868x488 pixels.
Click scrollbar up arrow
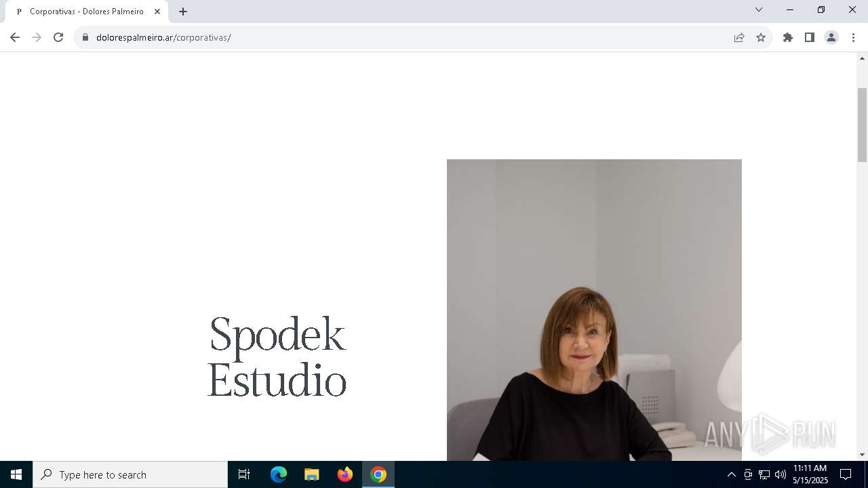862,58
